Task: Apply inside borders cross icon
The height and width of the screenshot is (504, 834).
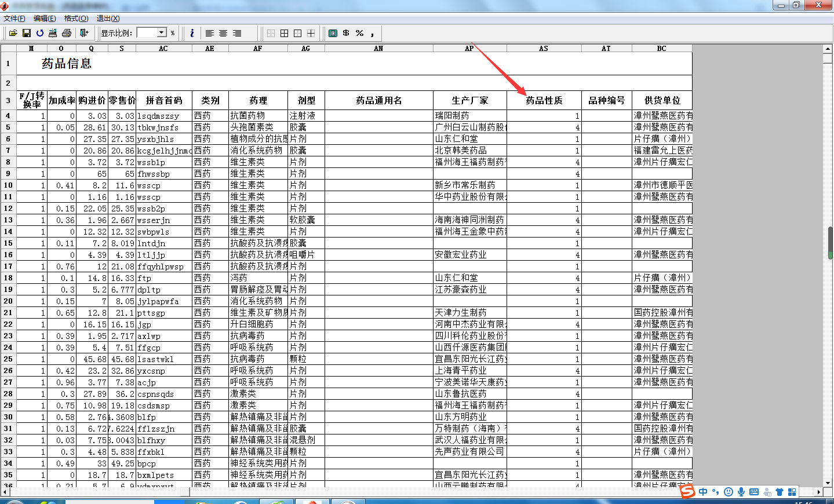Action: [x=311, y=33]
